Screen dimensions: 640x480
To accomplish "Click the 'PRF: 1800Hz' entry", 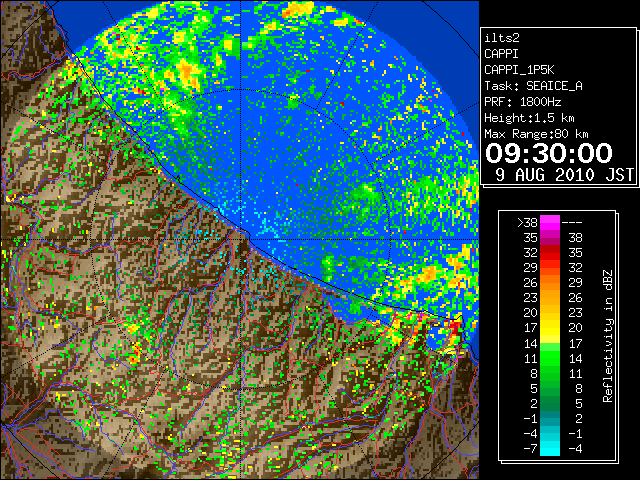I will (522, 102).
